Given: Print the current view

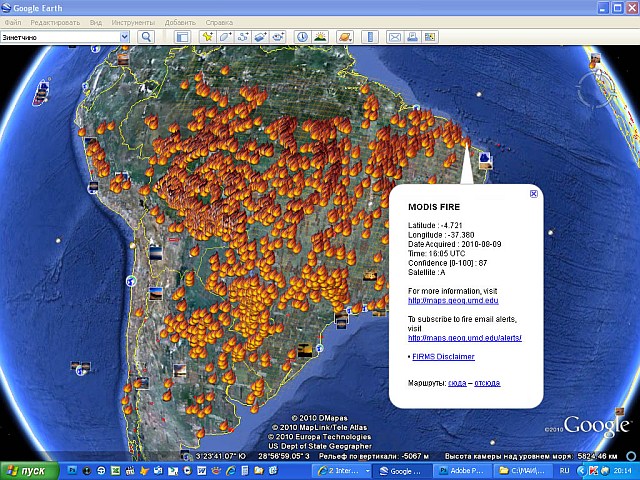Looking at the screenshot, I should (x=412, y=37).
